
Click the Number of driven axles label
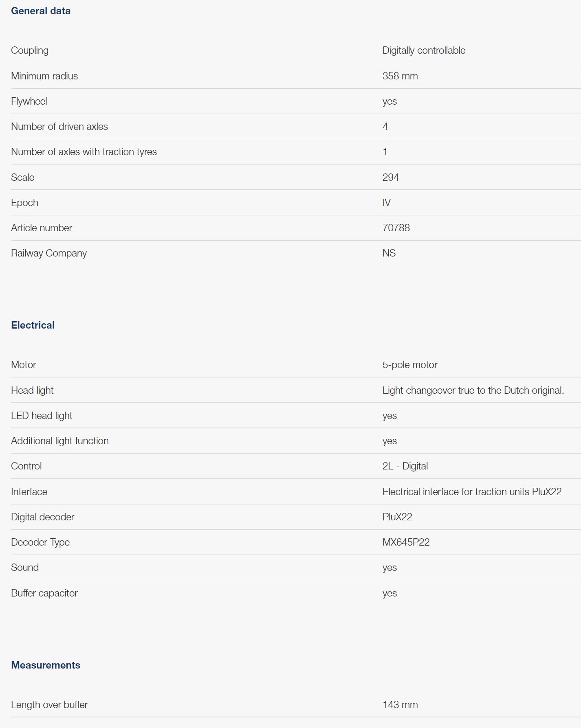[x=59, y=127]
